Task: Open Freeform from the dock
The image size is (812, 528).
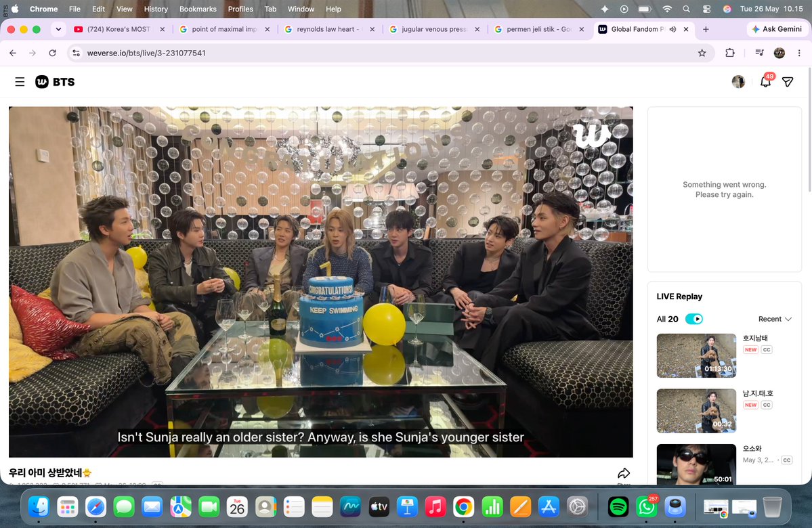Action: point(350,507)
